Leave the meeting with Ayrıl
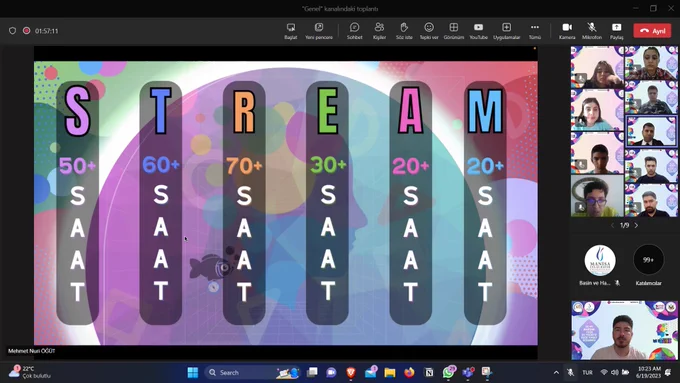680x383 pixels. 652,31
